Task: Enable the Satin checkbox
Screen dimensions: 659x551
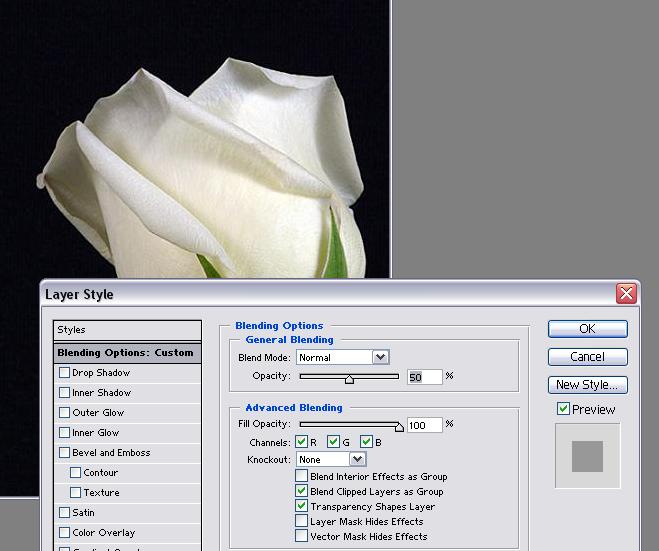Action: pyautogui.click(x=64, y=512)
